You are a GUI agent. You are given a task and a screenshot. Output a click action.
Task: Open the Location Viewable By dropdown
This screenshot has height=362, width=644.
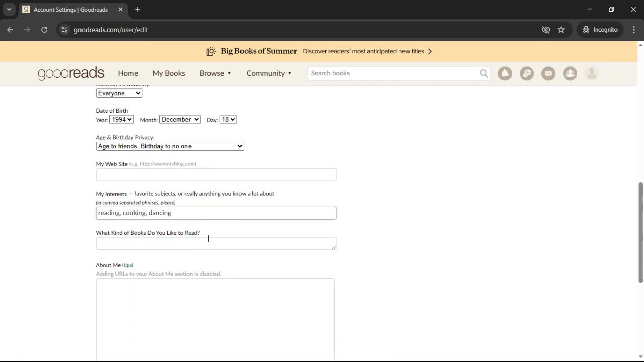tap(119, 93)
